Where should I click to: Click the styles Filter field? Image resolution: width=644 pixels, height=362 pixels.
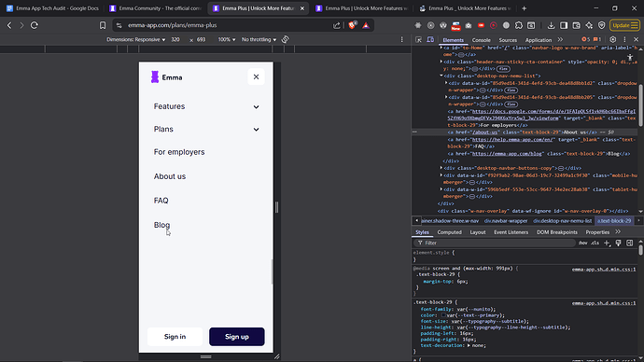(x=495, y=243)
